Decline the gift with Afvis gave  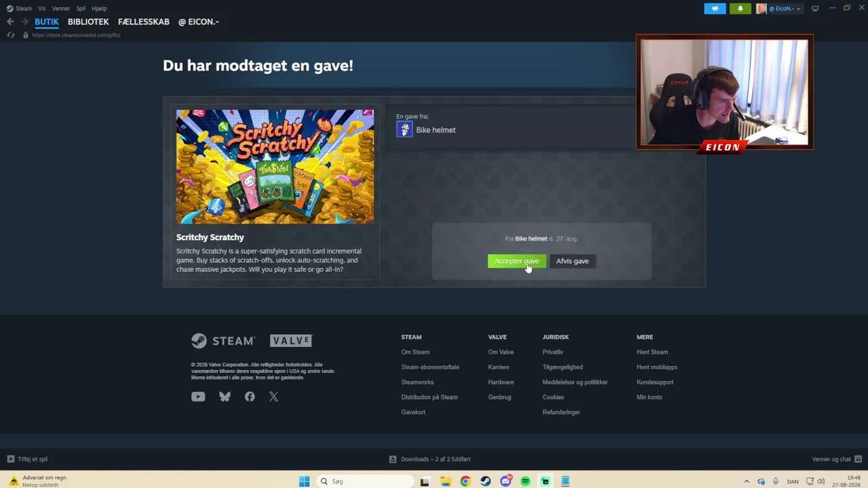pyautogui.click(x=572, y=261)
